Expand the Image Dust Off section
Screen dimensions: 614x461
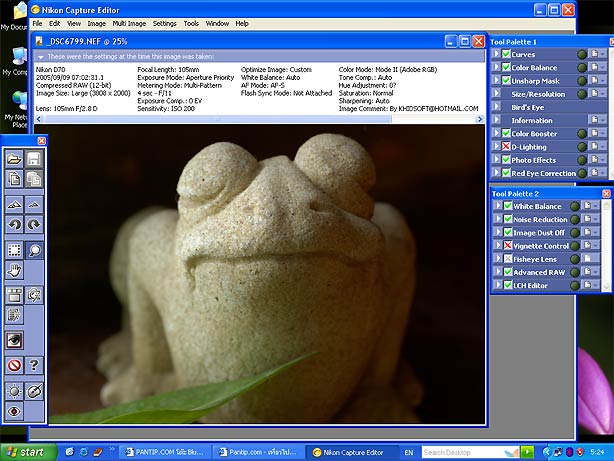(498, 232)
